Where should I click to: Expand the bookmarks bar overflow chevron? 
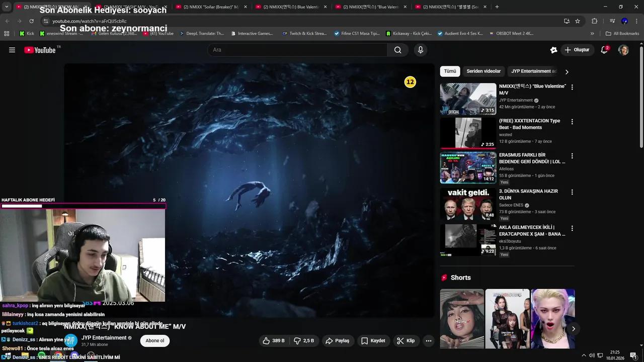[592, 34]
